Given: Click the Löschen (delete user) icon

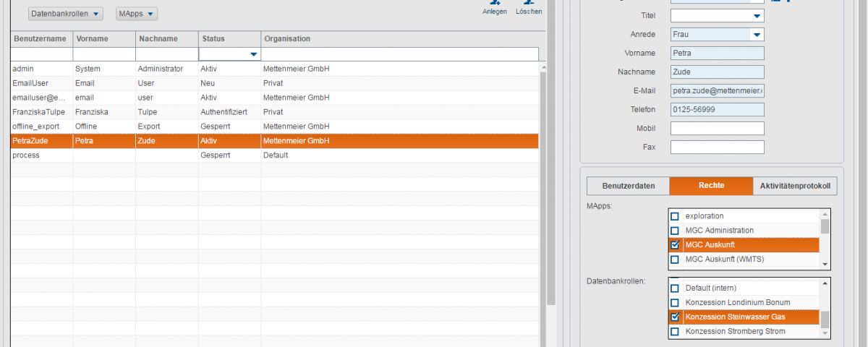Looking at the screenshot, I should (529, 4).
